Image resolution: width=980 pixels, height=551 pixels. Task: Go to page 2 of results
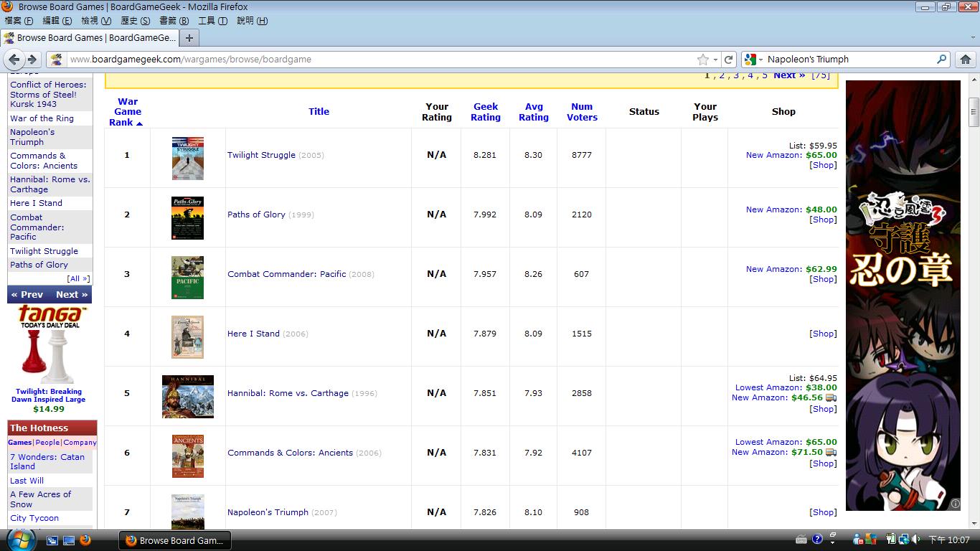coord(722,75)
